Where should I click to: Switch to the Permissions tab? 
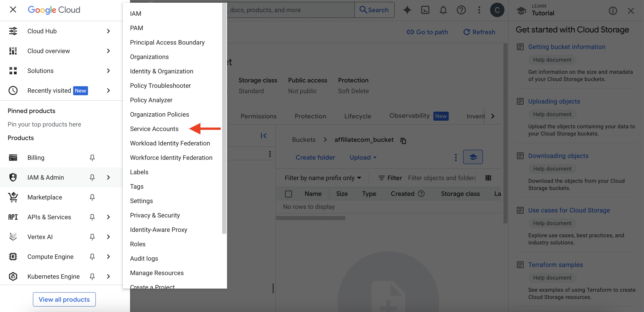pos(259,116)
